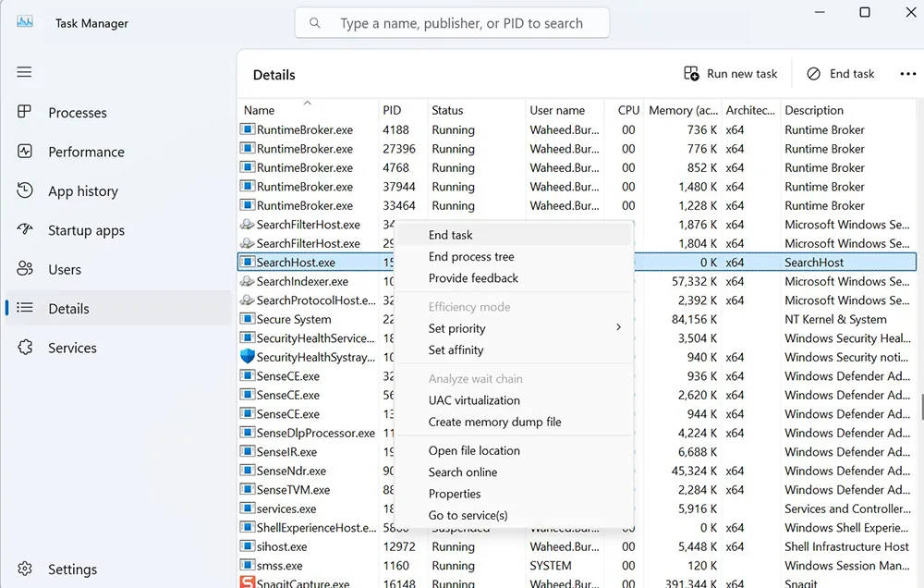Switch to the Performance view icon
The width and height of the screenshot is (924, 588).
click(x=24, y=152)
